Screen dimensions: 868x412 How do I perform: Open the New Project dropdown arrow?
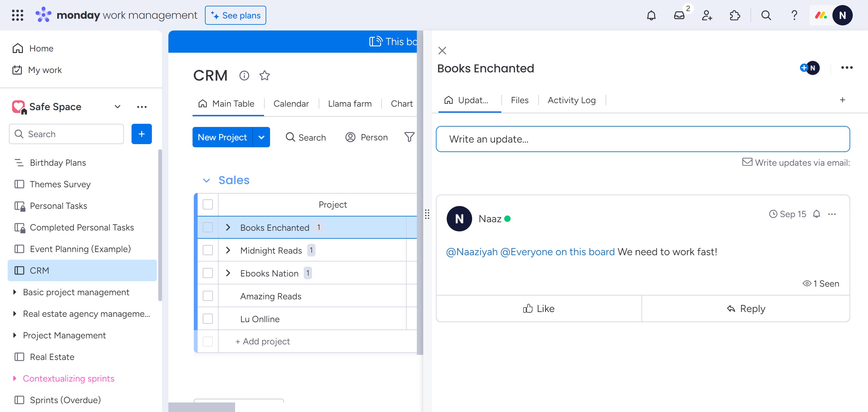click(x=261, y=137)
